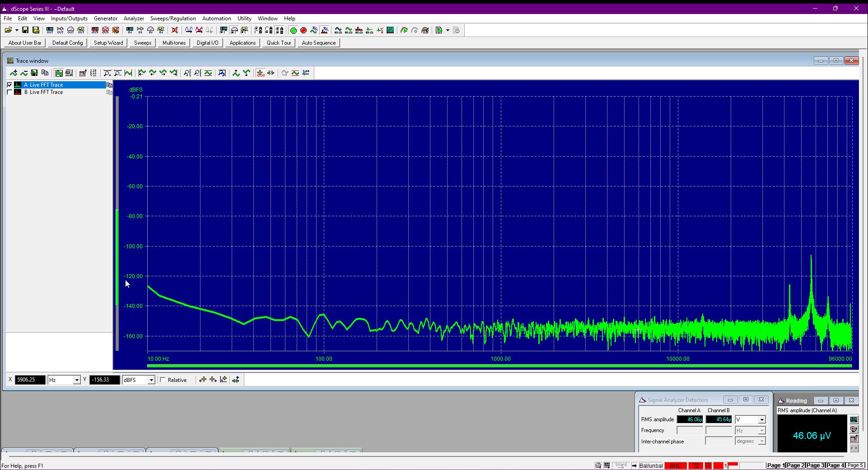This screenshot has width=868, height=470.
Task: Uncheck the A Live FFT Trace checkbox
Action: click(x=9, y=85)
